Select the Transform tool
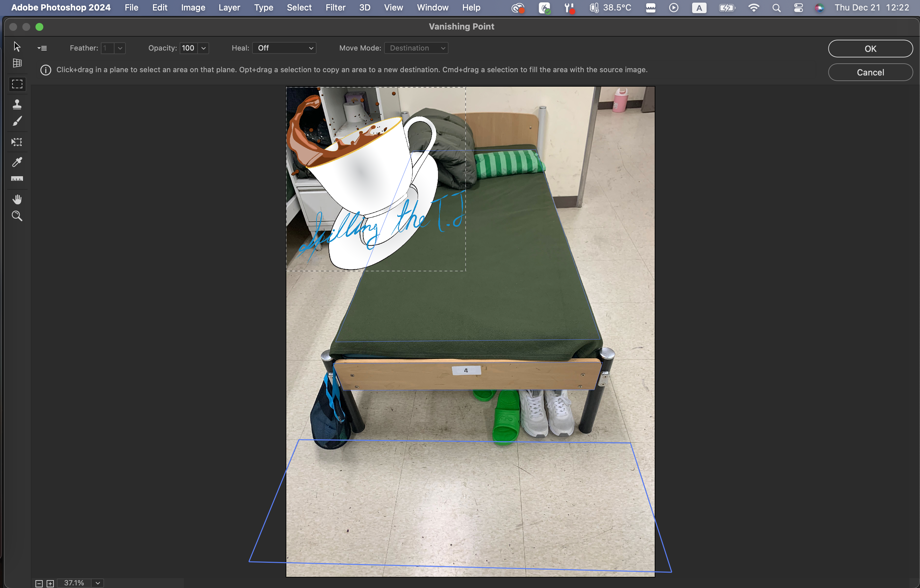The height and width of the screenshot is (588, 920). [17, 142]
